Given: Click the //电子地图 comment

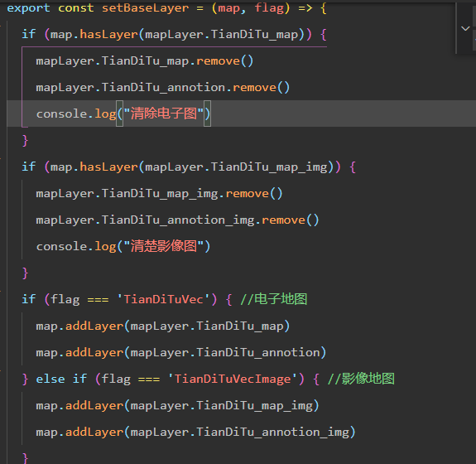Looking at the screenshot, I should (273, 300).
